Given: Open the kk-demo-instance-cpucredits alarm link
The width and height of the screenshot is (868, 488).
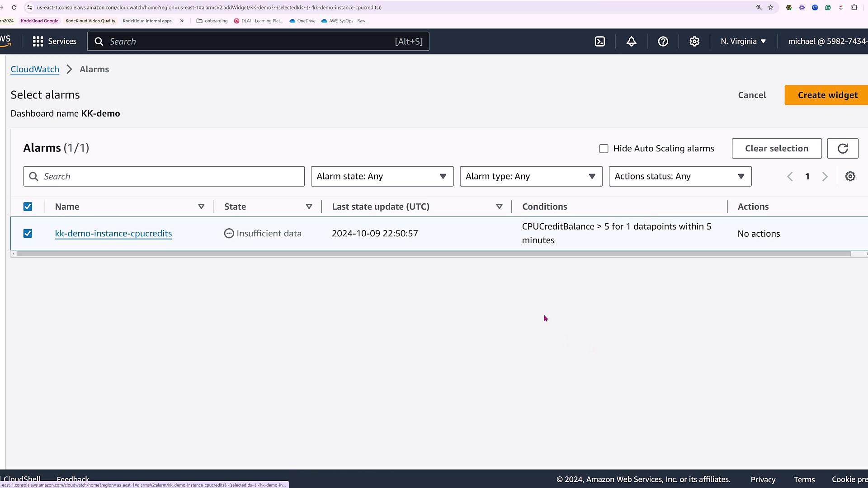Looking at the screenshot, I should click(x=113, y=234).
